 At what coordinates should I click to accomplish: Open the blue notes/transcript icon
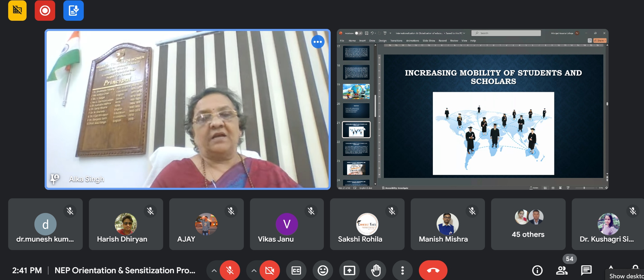[x=73, y=11]
